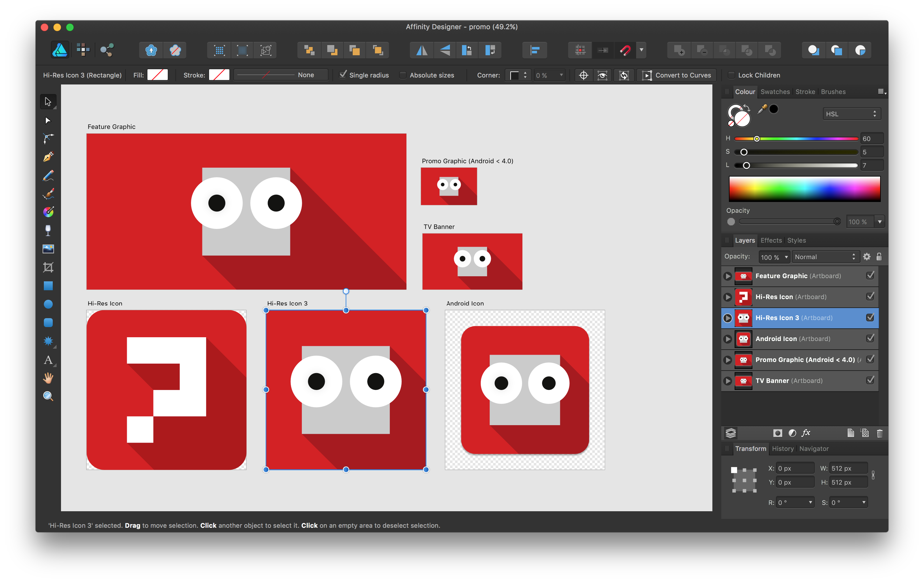This screenshot has width=924, height=583.
Task: Select the View hand tool
Action: point(48,378)
